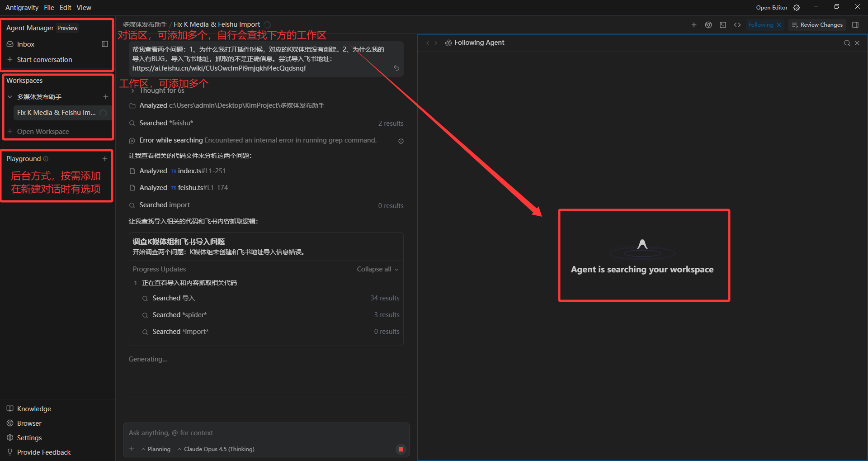The width and height of the screenshot is (868, 461).
Task: Click the undo arrow on the user message
Action: click(x=396, y=68)
